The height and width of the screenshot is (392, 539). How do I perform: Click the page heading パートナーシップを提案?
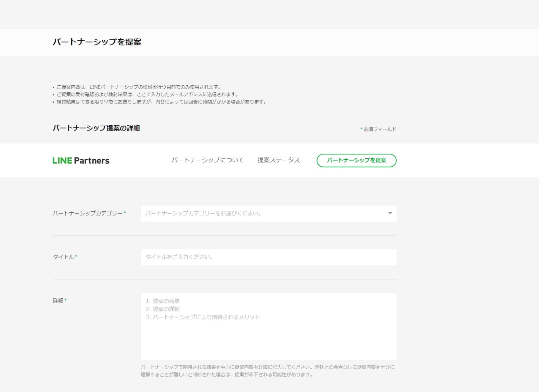97,42
